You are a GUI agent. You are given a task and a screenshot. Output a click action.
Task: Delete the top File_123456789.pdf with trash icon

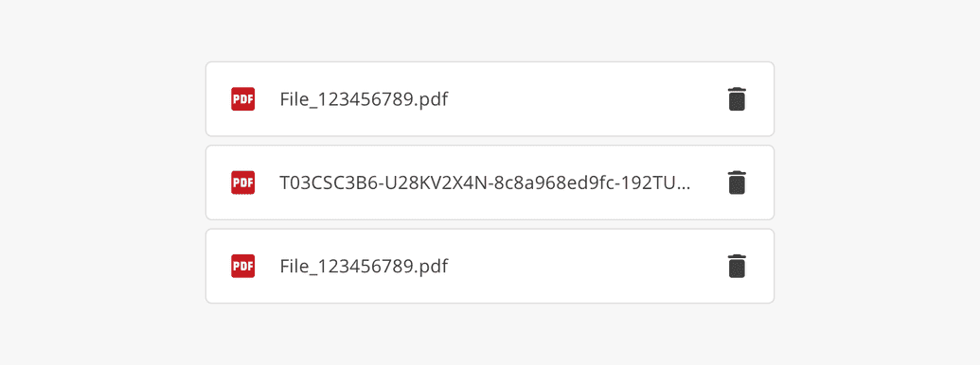[x=737, y=99]
